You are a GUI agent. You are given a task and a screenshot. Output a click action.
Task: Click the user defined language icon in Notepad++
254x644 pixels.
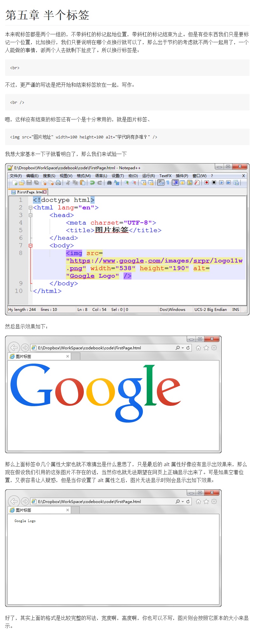tap(183, 183)
